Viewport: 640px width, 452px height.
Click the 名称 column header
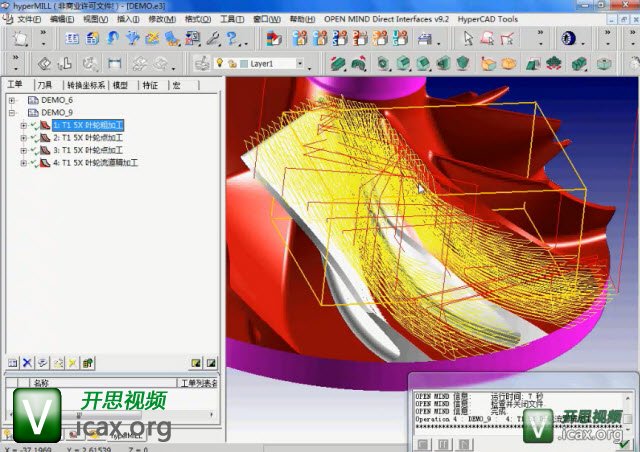point(42,382)
